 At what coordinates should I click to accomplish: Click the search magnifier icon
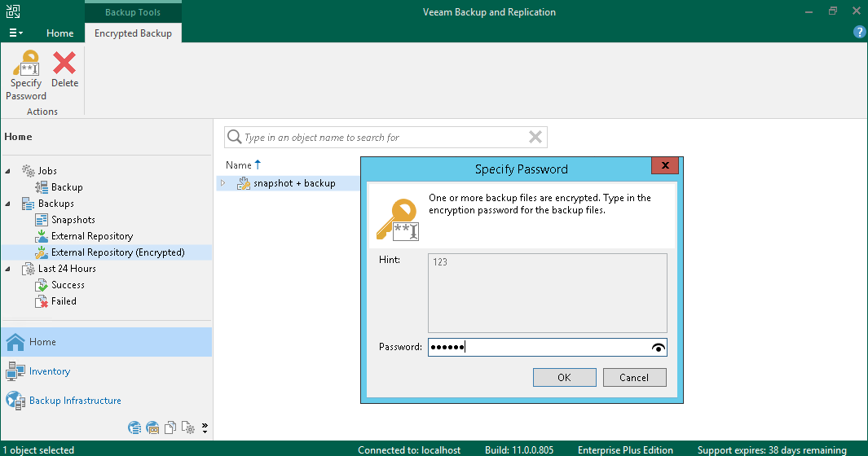[x=234, y=137]
